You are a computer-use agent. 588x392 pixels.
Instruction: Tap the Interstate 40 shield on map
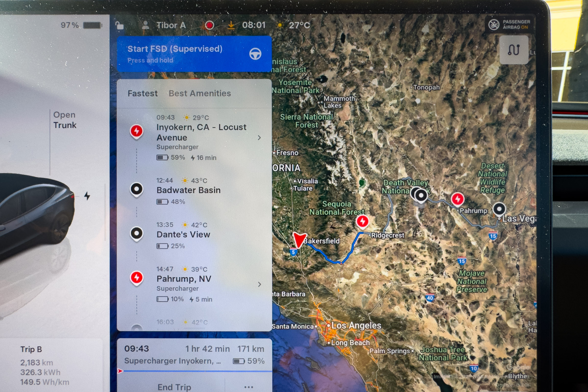tap(430, 298)
